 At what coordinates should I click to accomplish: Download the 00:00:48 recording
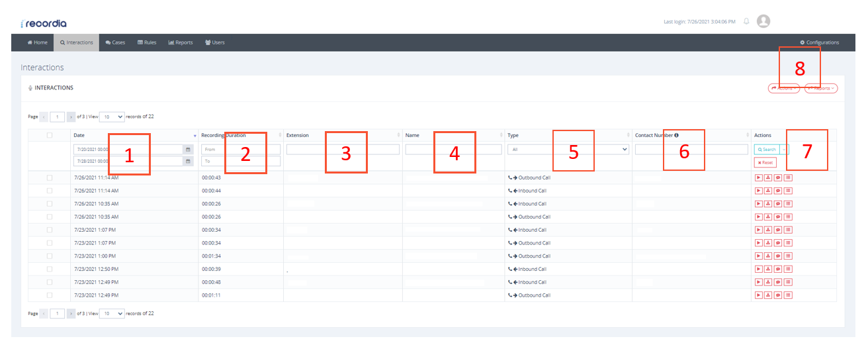click(x=768, y=282)
